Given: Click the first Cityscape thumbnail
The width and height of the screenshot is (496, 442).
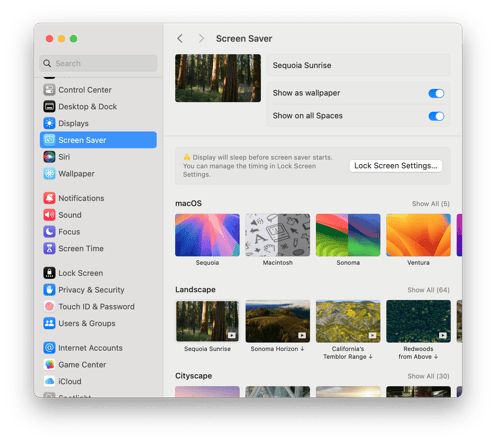Looking at the screenshot, I should click(207, 392).
